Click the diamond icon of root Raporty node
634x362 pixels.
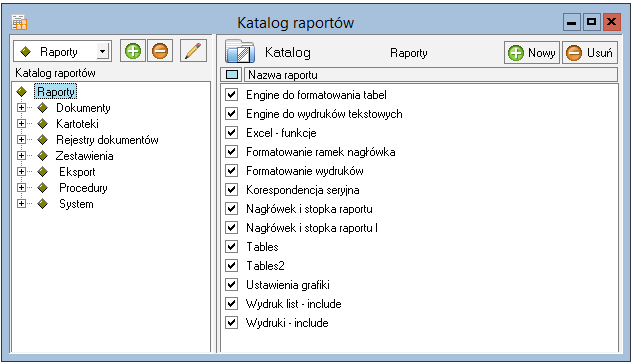[21, 92]
